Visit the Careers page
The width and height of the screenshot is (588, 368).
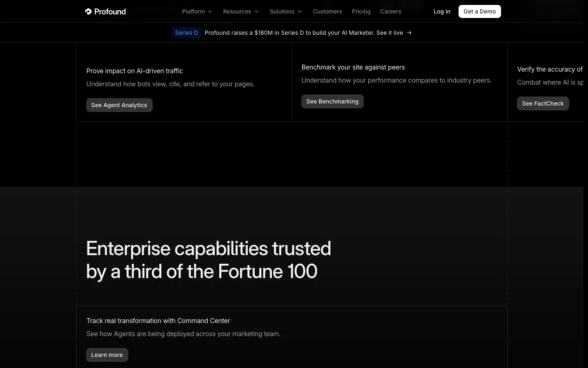click(391, 11)
